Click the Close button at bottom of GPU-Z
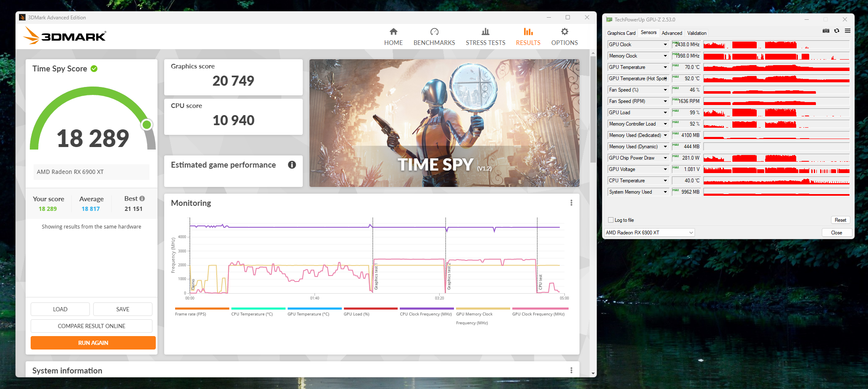The image size is (868, 389). click(837, 233)
